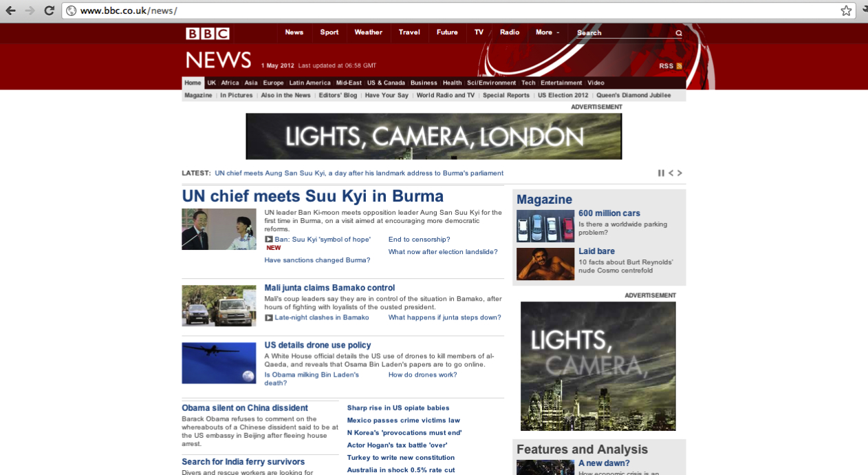Image resolution: width=868 pixels, height=475 pixels.
Task: Switch to the US & Canada tab
Action: 386,83
